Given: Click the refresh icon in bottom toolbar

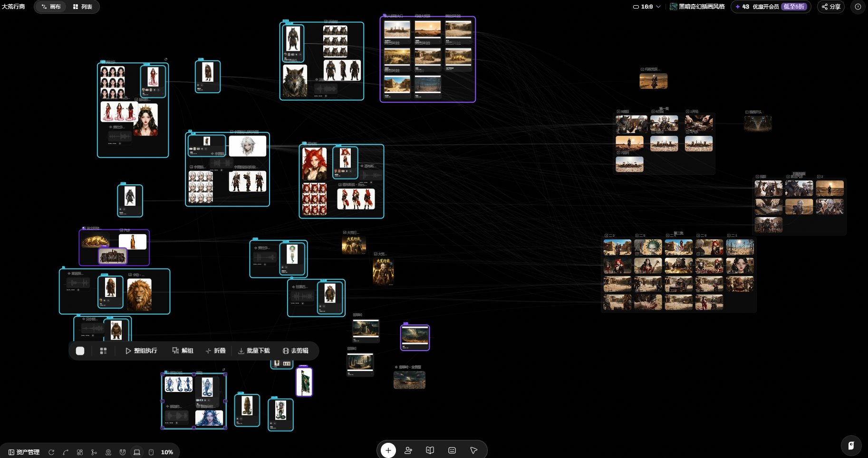Looking at the screenshot, I should 51,452.
